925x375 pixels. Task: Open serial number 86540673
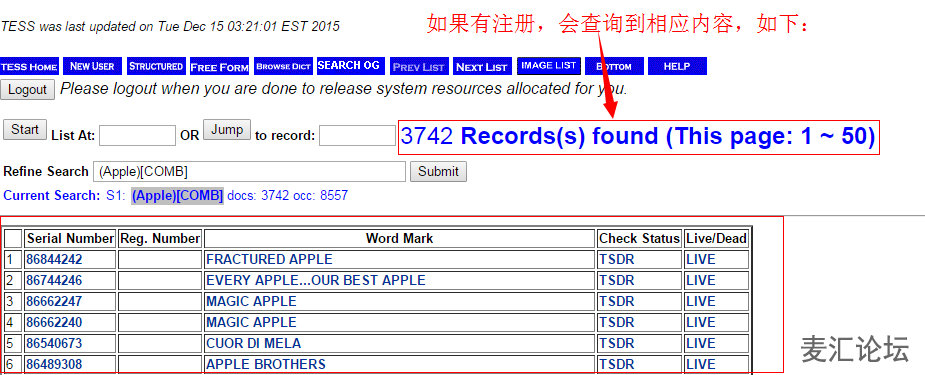54,343
